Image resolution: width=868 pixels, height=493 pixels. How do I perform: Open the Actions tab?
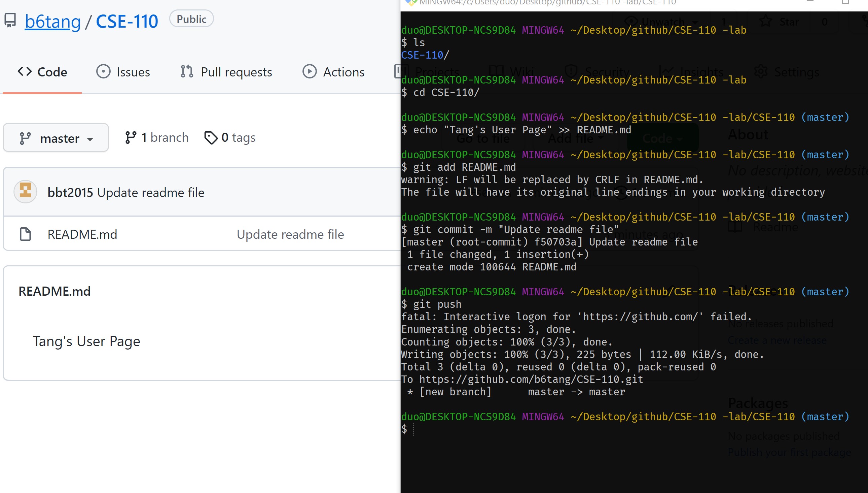[x=333, y=72]
